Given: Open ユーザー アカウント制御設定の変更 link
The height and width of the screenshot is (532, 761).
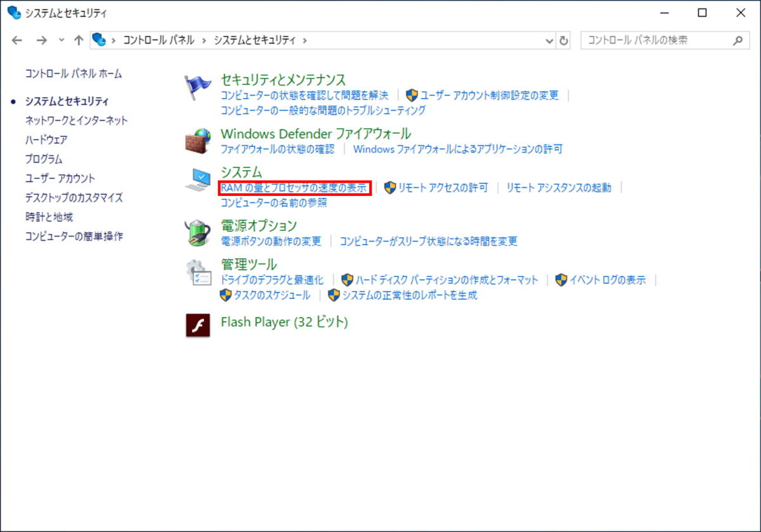Looking at the screenshot, I should pyautogui.click(x=489, y=95).
